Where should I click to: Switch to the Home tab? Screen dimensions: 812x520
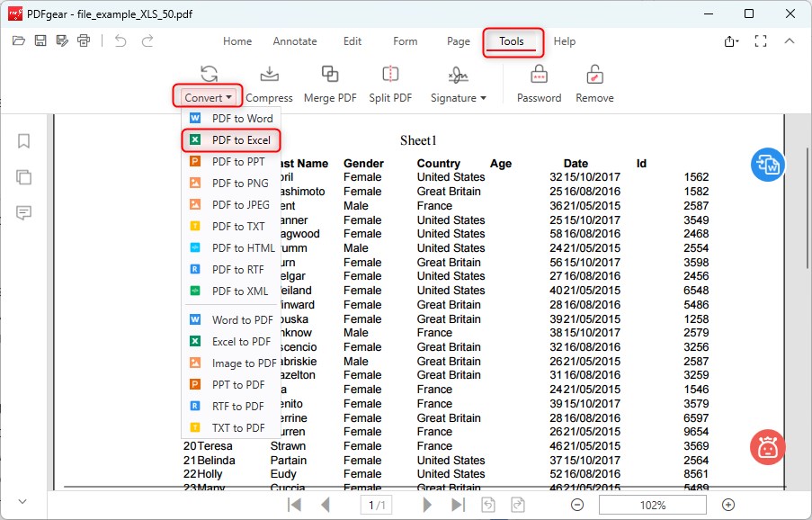[x=237, y=41]
